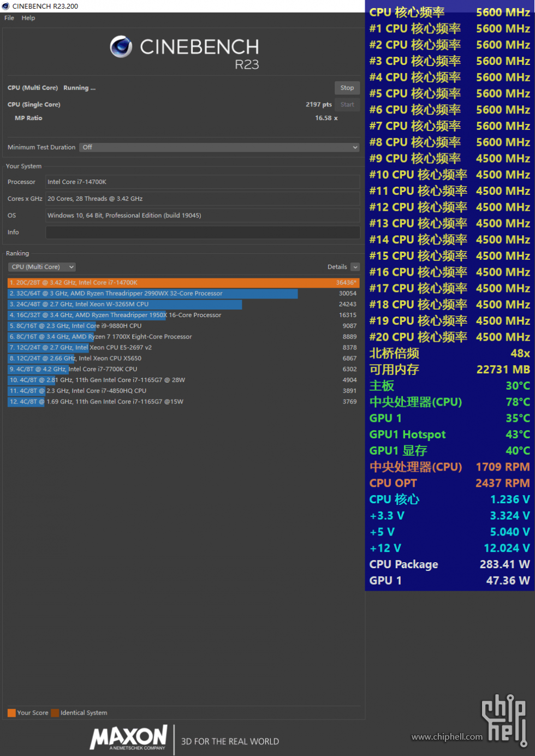The height and width of the screenshot is (756, 535).
Task: Click Start for CPU Single Core
Action: (x=347, y=104)
